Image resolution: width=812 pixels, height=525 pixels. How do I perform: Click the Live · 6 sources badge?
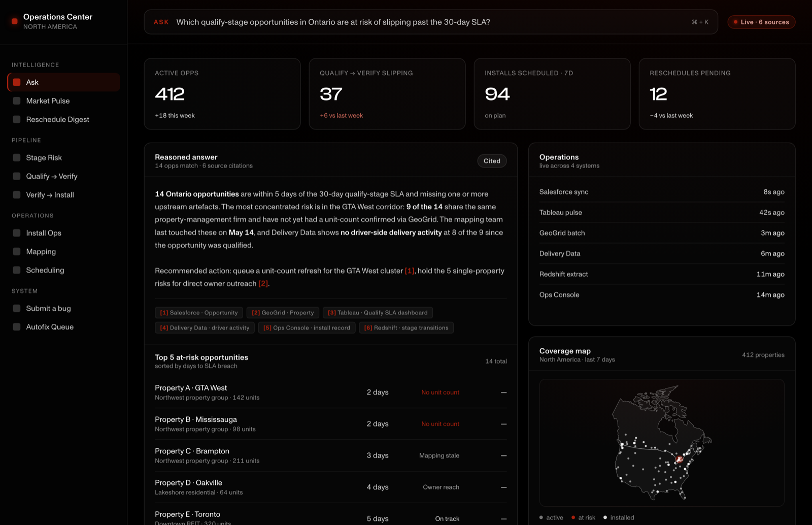761,22
